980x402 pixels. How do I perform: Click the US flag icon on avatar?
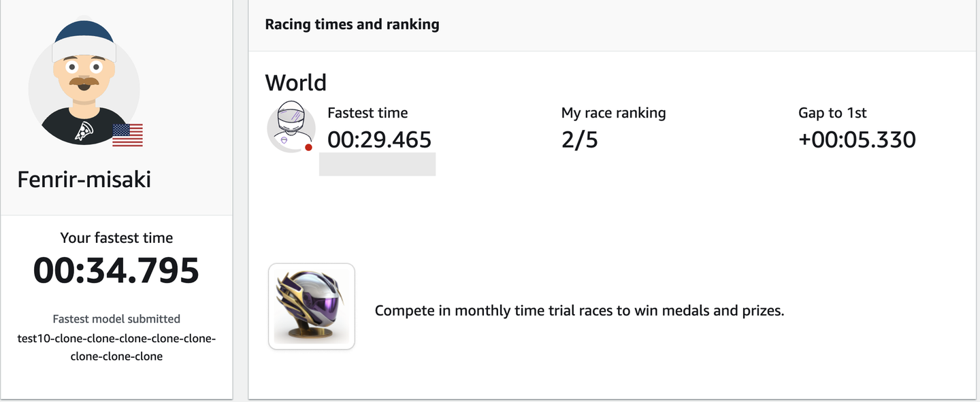[x=127, y=135]
